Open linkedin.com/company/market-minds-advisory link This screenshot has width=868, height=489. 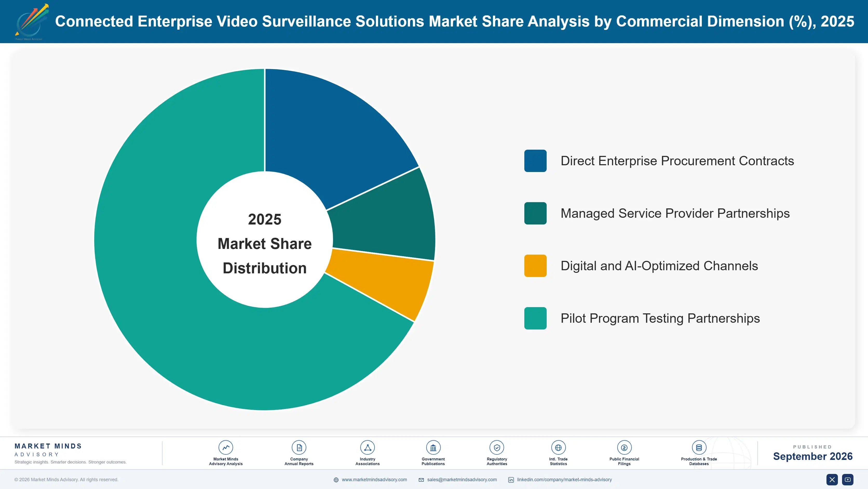click(564, 480)
